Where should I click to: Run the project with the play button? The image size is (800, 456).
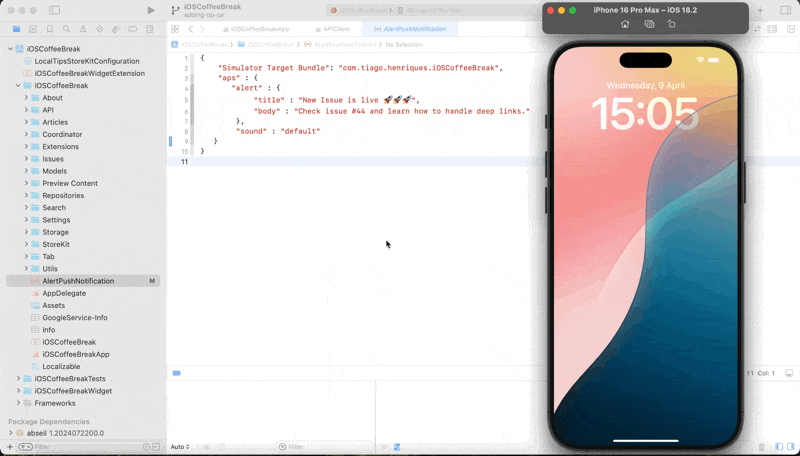pyautogui.click(x=151, y=10)
